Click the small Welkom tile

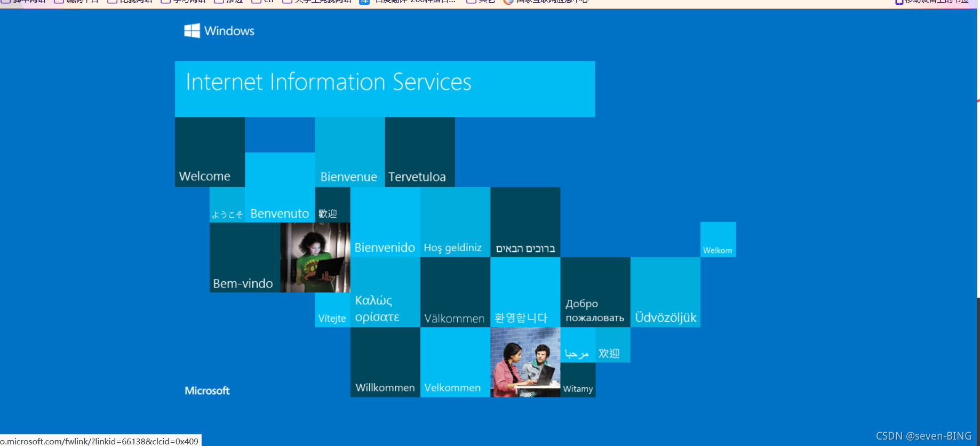(x=718, y=240)
